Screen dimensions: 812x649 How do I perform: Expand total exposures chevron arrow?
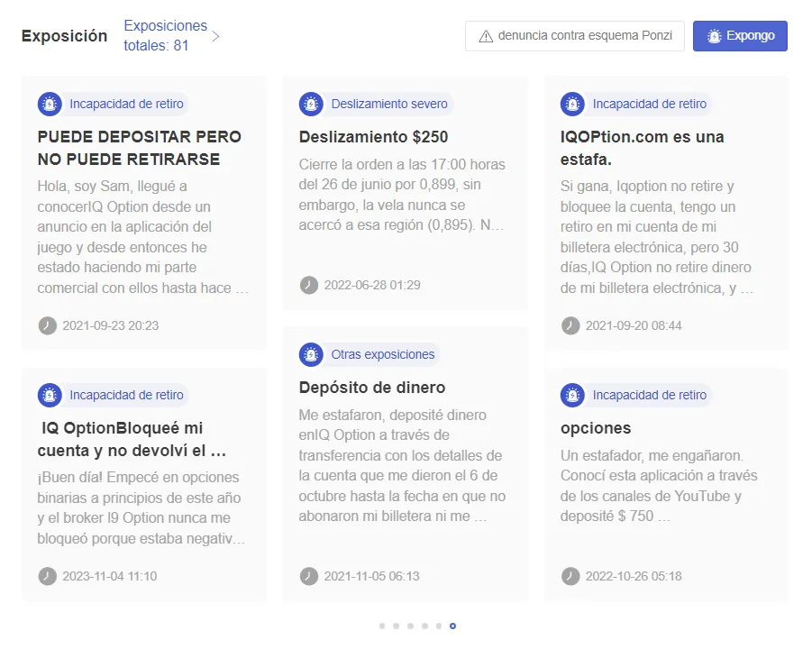[x=216, y=36]
